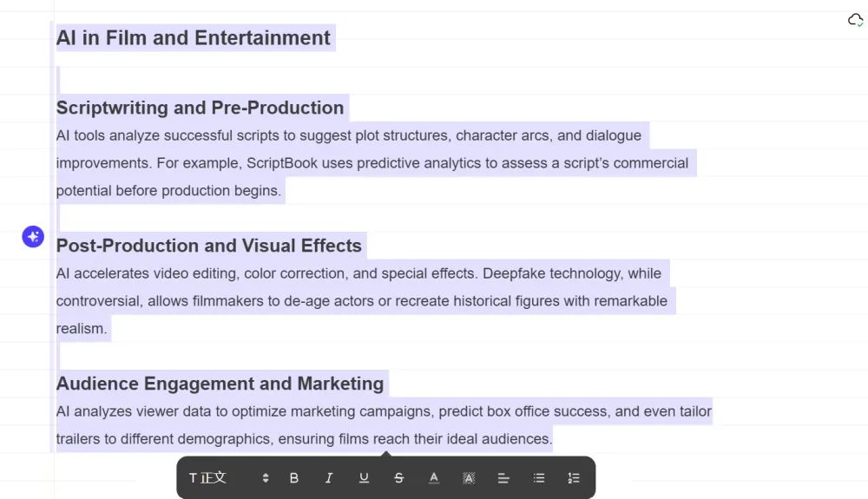Toggle bold formatting in floating toolbar
This screenshot has height=499, width=868.
tap(294, 478)
